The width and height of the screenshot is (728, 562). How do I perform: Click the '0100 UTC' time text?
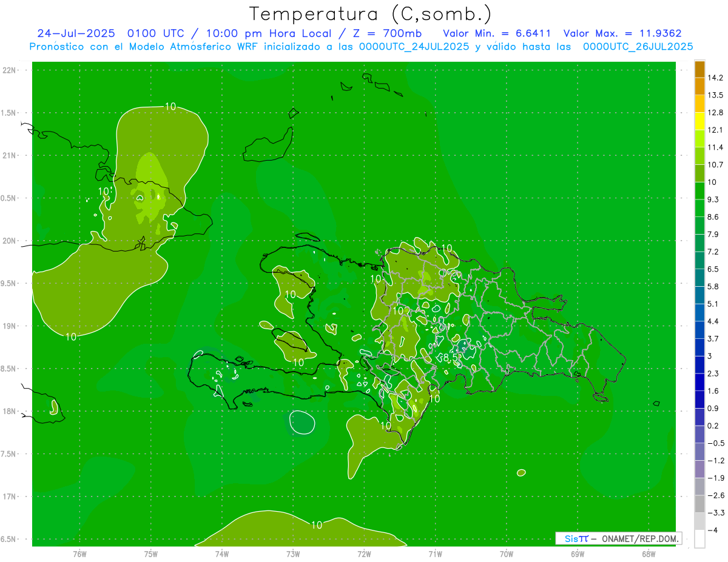click(157, 33)
